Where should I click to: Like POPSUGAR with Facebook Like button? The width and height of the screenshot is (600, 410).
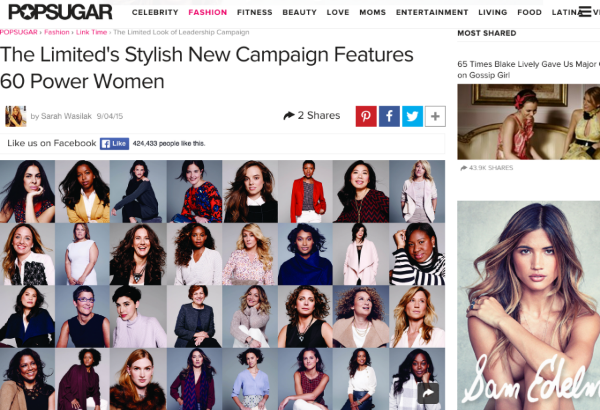[x=114, y=144]
